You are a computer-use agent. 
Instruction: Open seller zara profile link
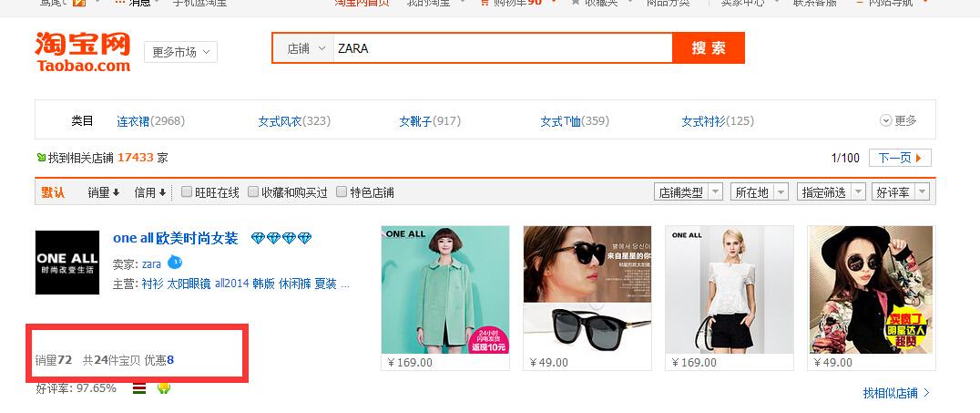click(x=151, y=264)
